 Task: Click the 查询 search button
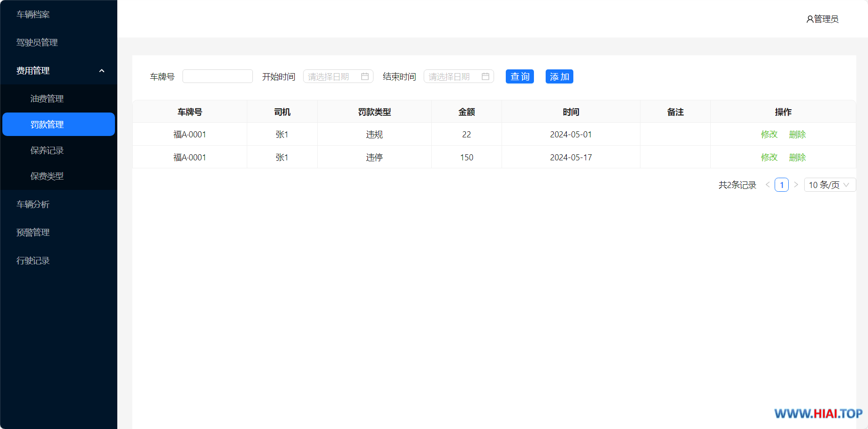click(x=520, y=76)
